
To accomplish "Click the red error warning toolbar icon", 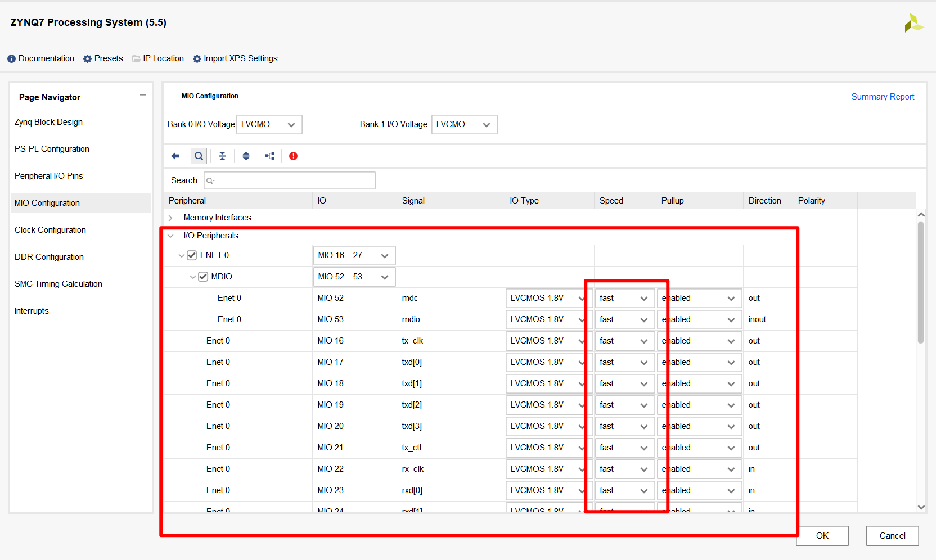I will pos(293,156).
